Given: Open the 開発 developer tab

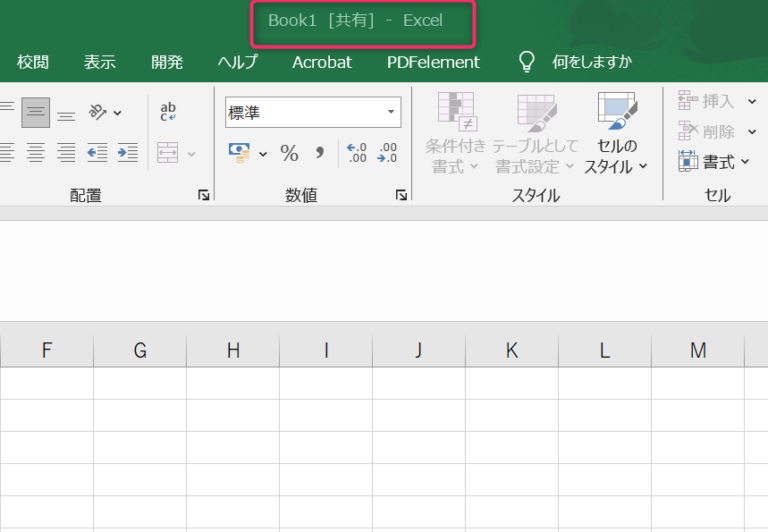Looking at the screenshot, I should pyautogui.click(x=167, y=62).
